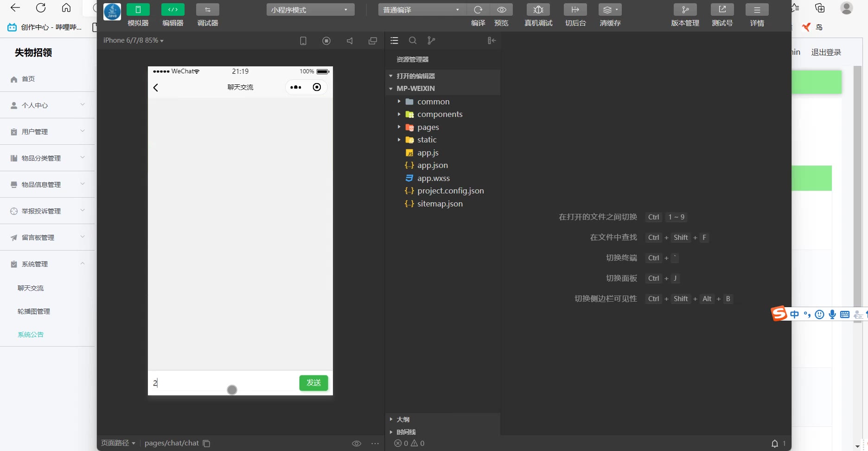Copy the pages/chat/chat path icon
Image resolution: width=868 pixels, height=451 pixels.
click(206, 444)
